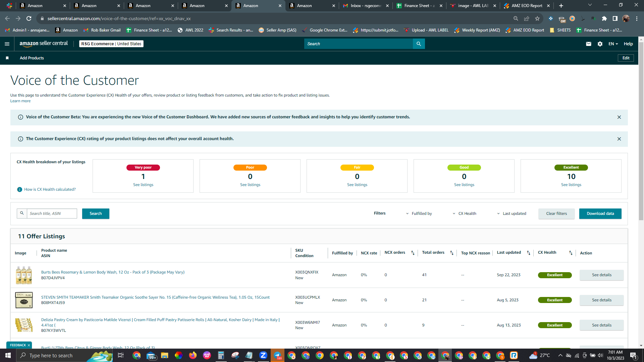Open Telegram from the taskbar
Viewport: 644px width, 362px height.
(x=277, y=355)
